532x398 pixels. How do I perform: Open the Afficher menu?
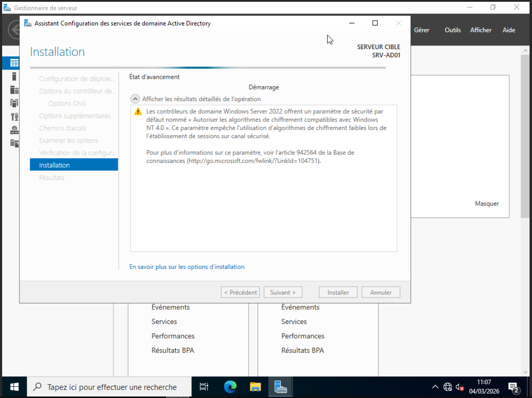pos(481,30)
